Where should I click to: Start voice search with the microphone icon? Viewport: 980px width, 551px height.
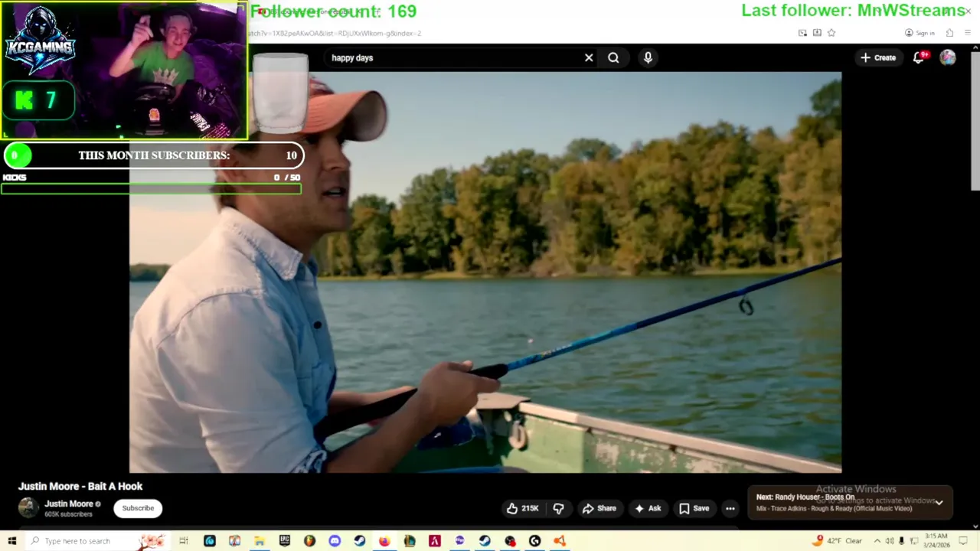tap(648, 57)
